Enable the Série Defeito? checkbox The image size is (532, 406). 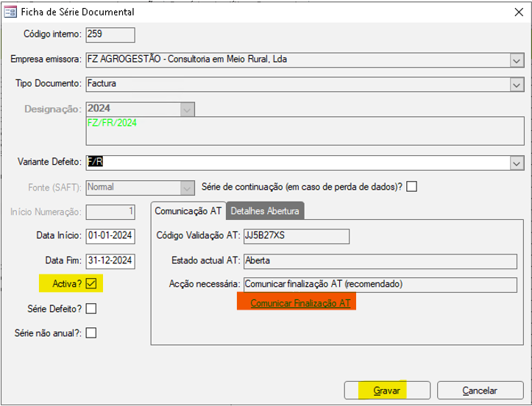coord(91,307)
